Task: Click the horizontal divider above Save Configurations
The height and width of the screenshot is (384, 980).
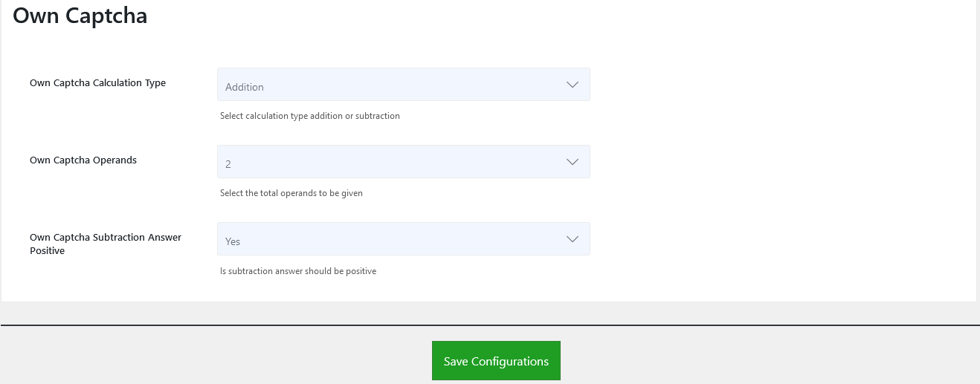Action: [490, 325]
